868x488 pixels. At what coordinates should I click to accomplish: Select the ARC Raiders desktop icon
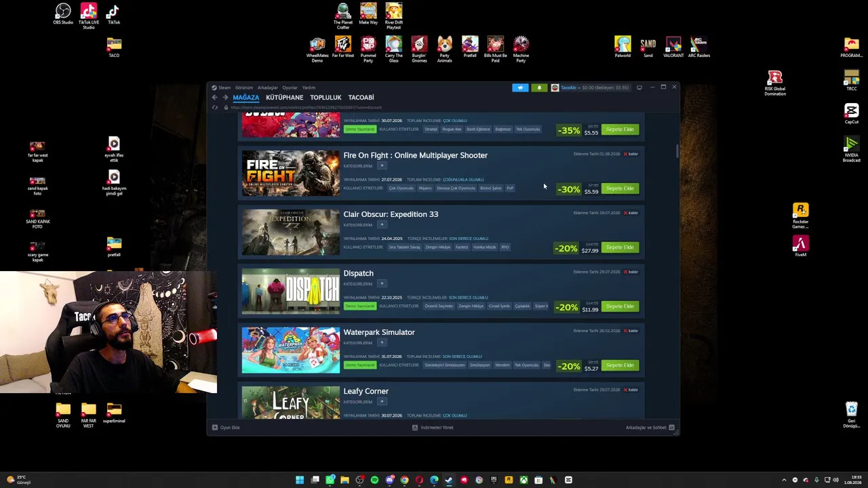coord(699,47)
